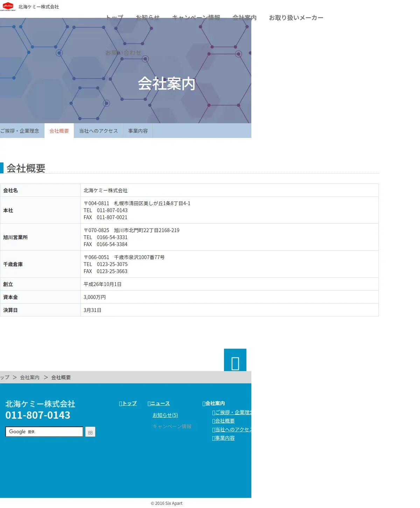Open お問い合わせ link over the banner
420x508 pixels.
123,53
